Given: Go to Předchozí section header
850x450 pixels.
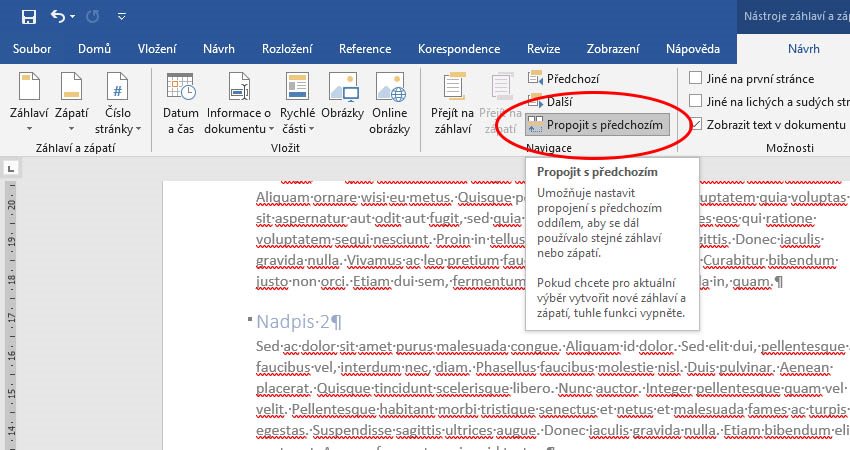Looking at the screenshot, I should coord(564,79).
